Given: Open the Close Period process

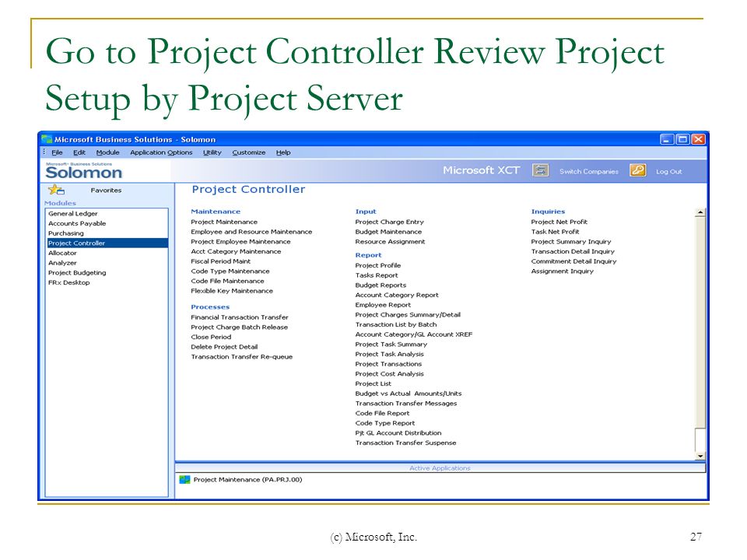Looking at the screenshot, I should point(211,337).
